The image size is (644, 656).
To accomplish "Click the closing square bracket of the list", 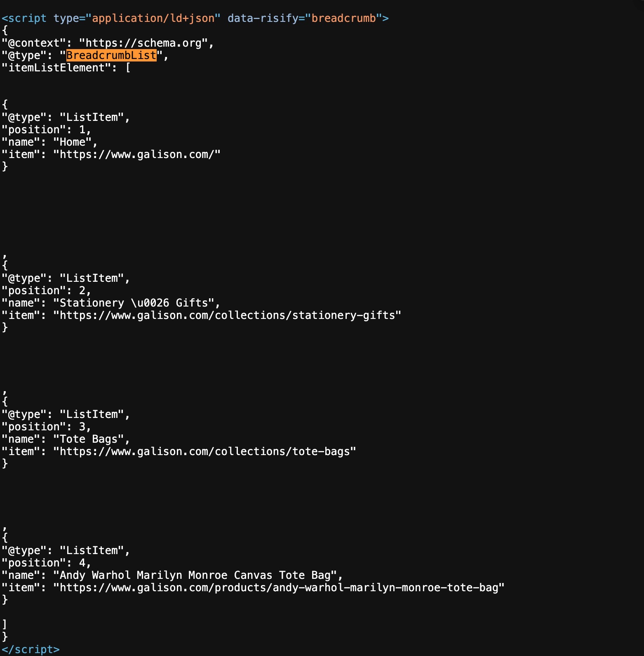I will click(5, 625).
